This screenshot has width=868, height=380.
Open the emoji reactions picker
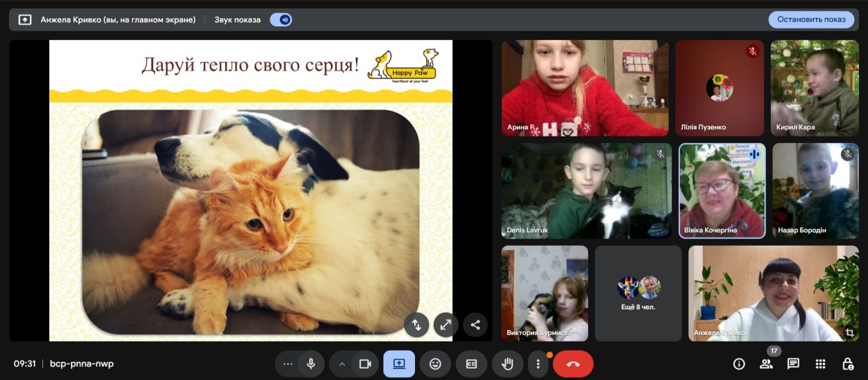click(435, 364)
